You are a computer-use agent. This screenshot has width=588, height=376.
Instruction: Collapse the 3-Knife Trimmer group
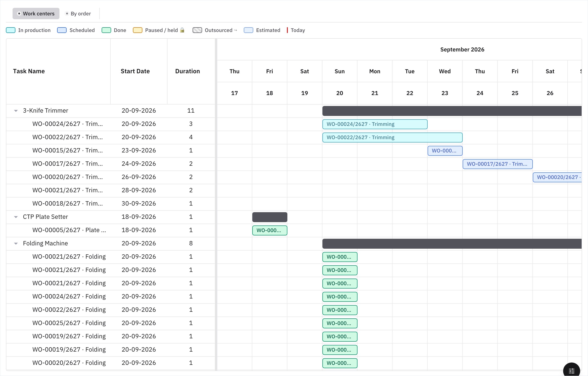pyautogui.click(x=16, y=111)
